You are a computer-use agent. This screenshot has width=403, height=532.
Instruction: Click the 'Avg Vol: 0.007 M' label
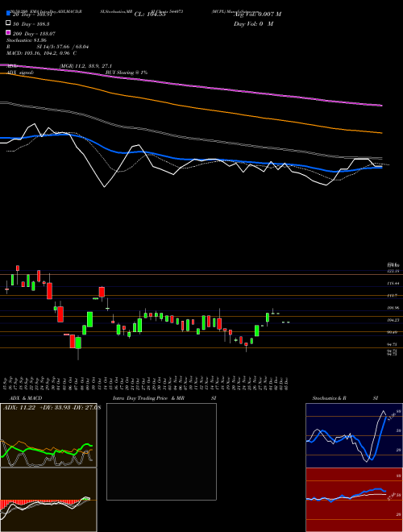pyautogui.click(x=257, y=15)
